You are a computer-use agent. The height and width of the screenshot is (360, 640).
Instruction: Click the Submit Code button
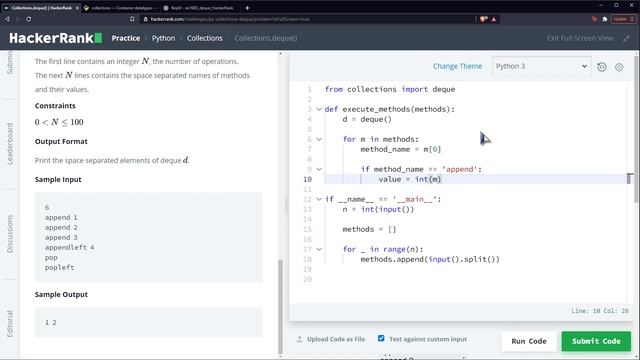[596, 341]
